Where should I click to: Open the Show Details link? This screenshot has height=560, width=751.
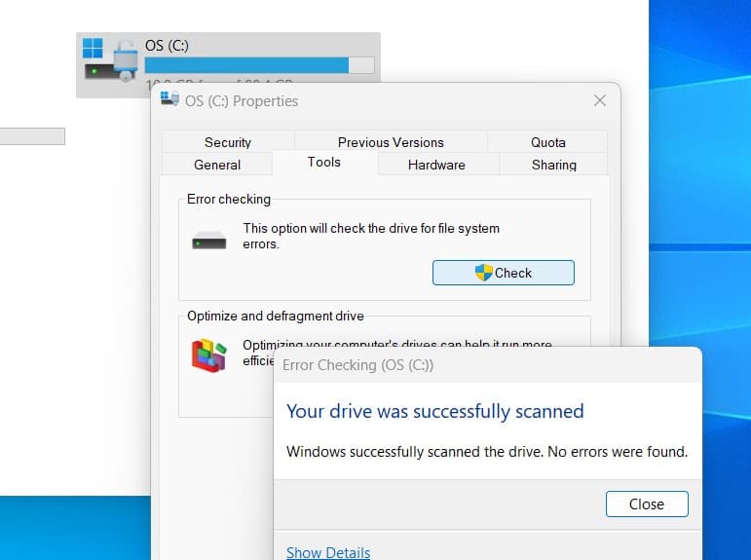(x=328, y=552)
